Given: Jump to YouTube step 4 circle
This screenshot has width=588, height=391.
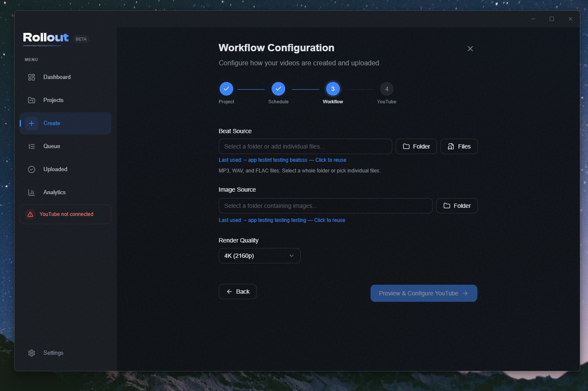Looking at the screenshot, I should point(387,89).
